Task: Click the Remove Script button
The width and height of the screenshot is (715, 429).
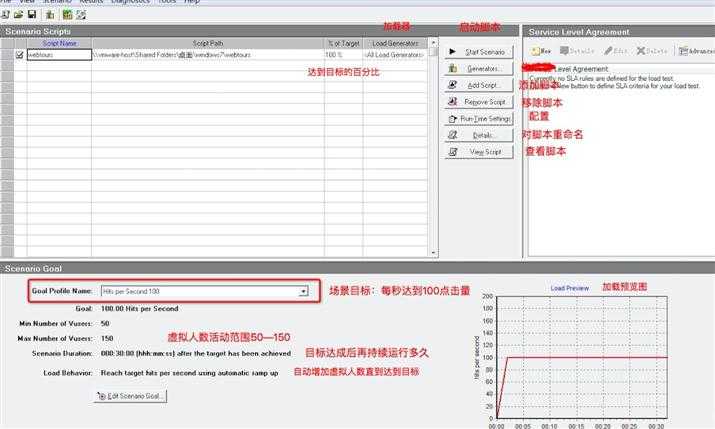Action: (479, 102)
